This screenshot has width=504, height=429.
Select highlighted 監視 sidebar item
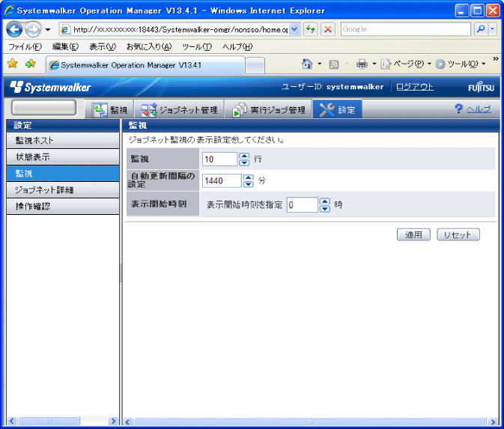click(x=63, y=174)
